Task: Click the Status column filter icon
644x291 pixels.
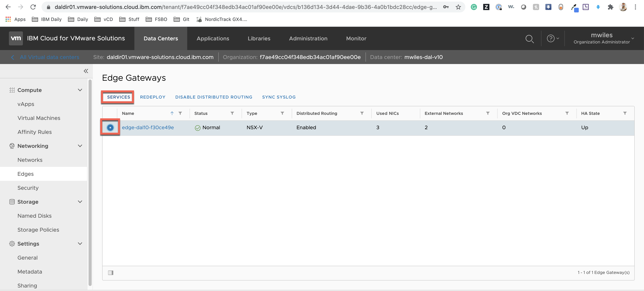Action: [x=232, y=113]
